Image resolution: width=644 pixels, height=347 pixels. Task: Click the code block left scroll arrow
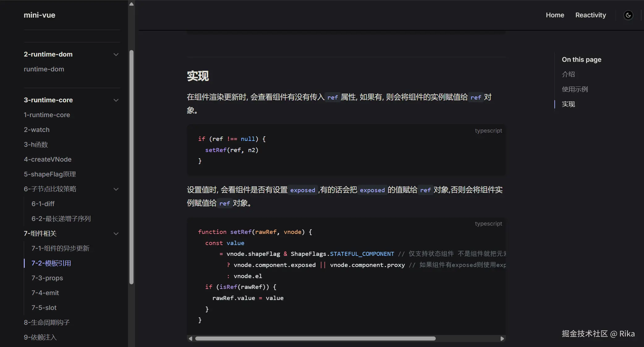click(x=190, y=339)
